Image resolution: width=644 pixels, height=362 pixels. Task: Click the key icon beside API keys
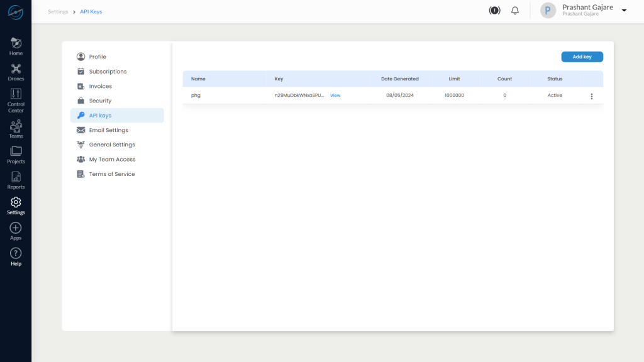(80, 115)
